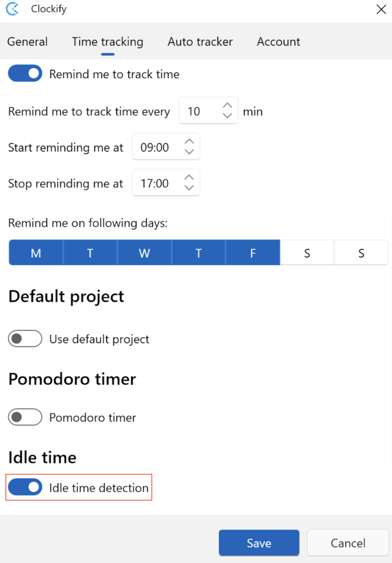This screenshot has height=563, width=392.
Task: Open the General tab
Action: pyautogui.click(x=27, y=42)
